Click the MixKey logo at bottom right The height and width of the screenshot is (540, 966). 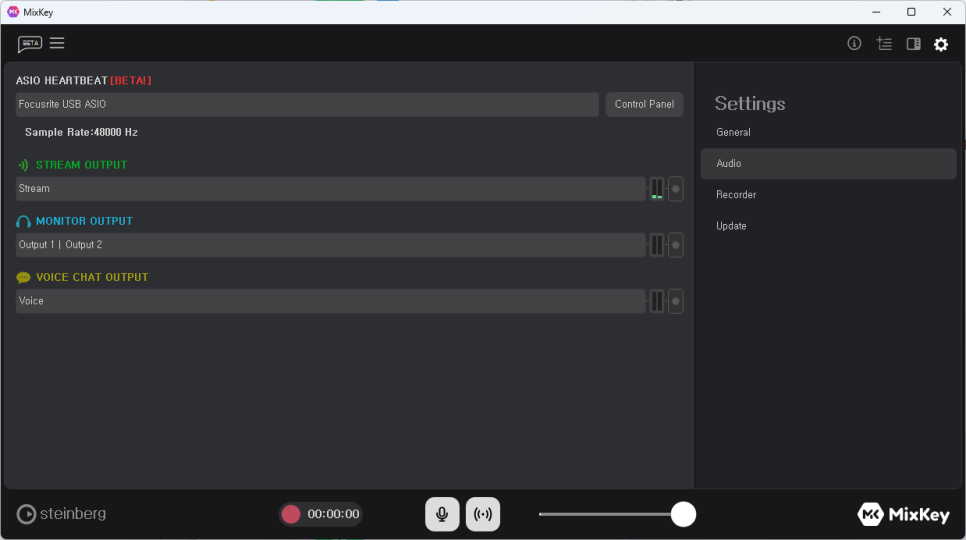[x=903, y=514]
